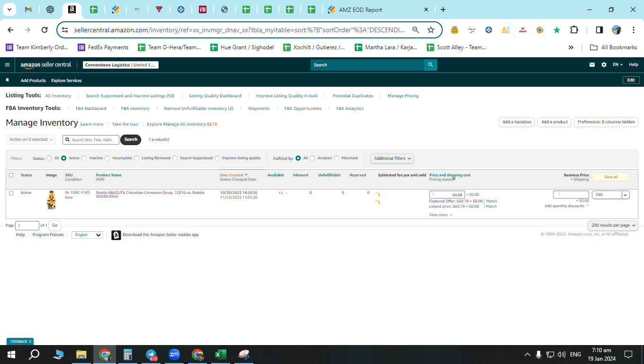The height and width of the screenshot is (364, 644).
Task: Open Calculator from the taskbar
Action: pos(128,355)
